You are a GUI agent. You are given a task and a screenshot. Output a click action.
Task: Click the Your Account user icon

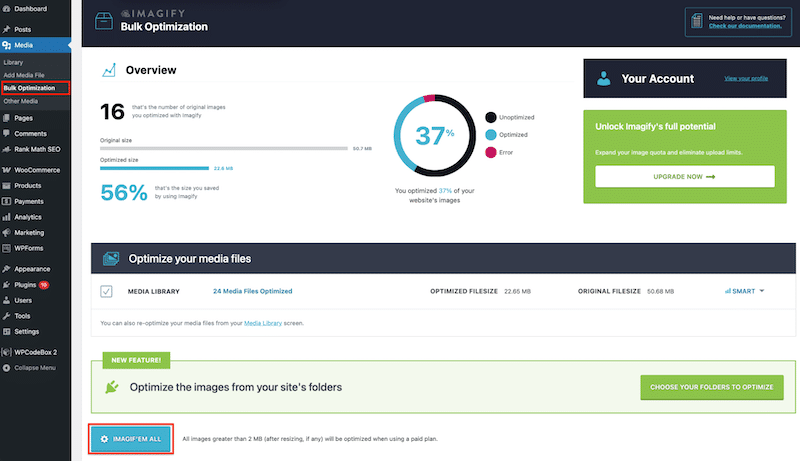click(604, 79)
